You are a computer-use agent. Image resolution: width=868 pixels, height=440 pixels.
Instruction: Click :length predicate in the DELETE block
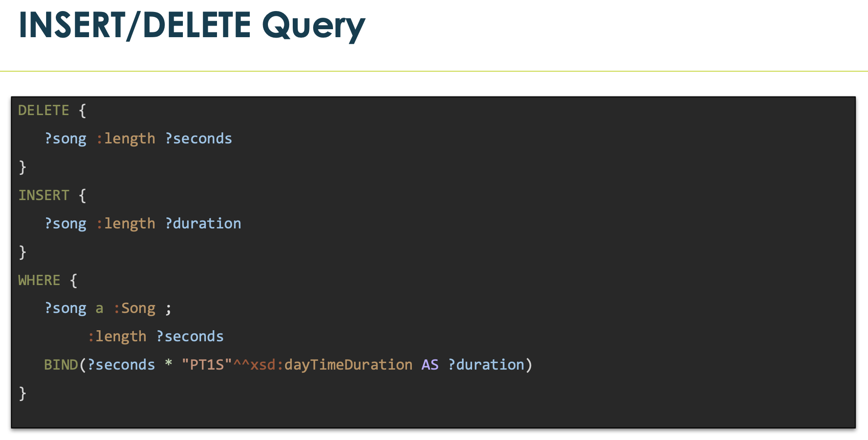(x=126, y=139)
